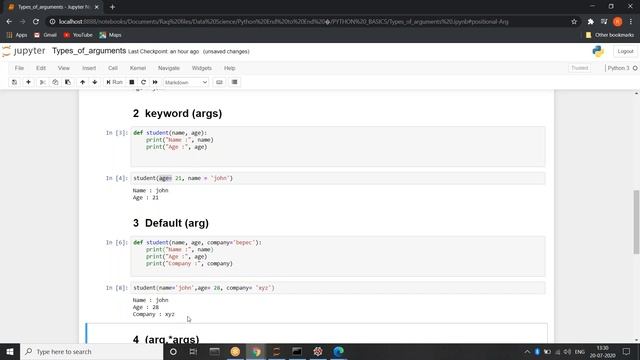Open the Navigate menu
Screen dimensions: 640x360
(169, 68)
